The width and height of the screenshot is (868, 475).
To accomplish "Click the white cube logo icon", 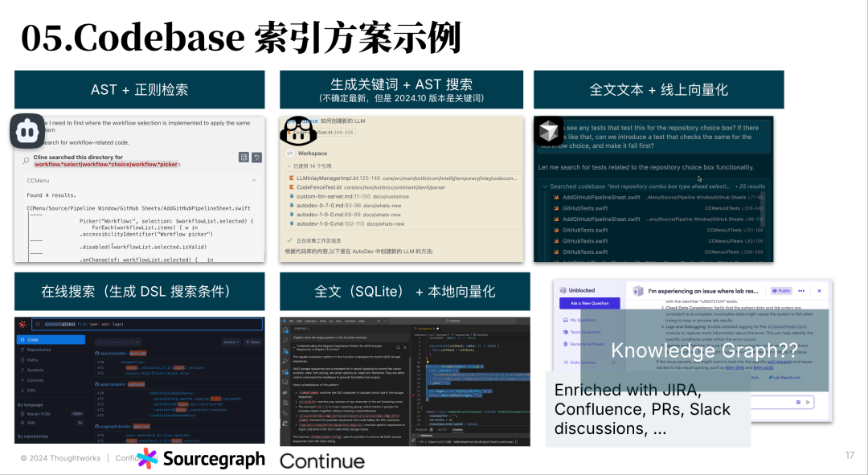I will point(549,131).
